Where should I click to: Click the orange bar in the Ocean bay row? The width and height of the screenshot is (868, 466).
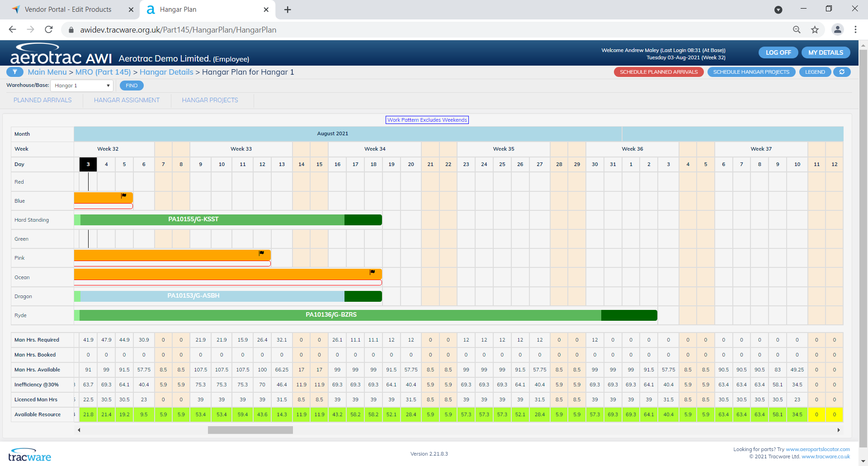[228, 274]
